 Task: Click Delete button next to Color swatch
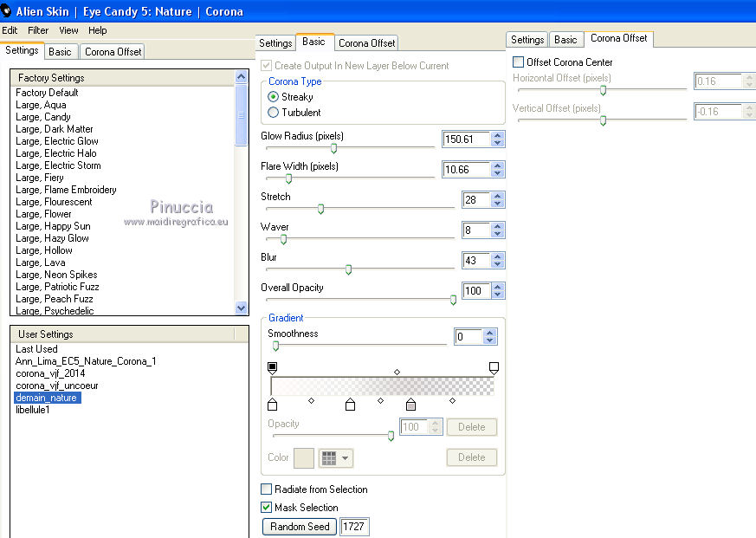[472, 457]
